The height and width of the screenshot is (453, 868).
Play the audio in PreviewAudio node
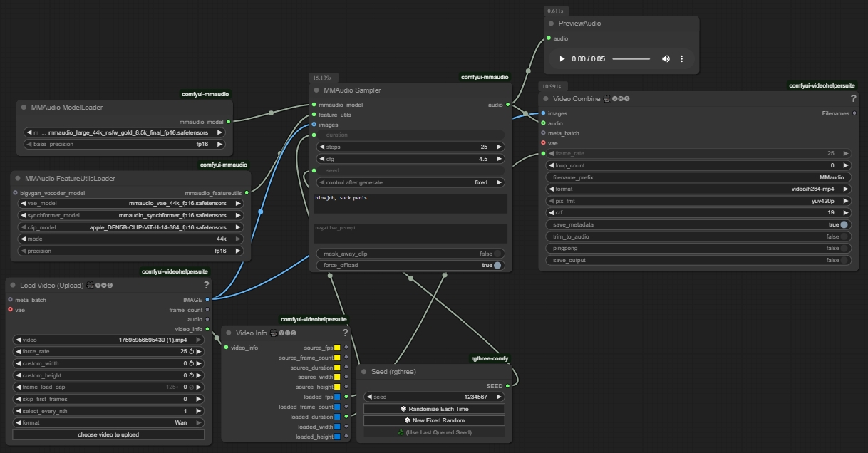562,59
